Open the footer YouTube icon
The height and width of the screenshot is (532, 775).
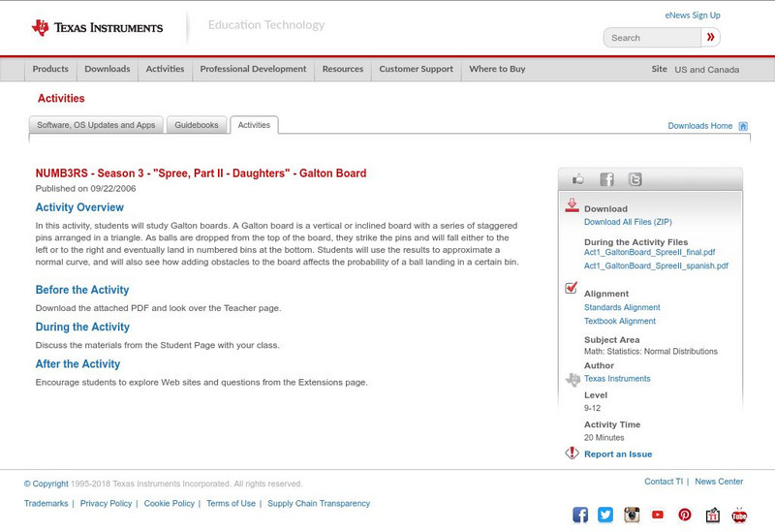pyautogui.click(x=658, y=515)
